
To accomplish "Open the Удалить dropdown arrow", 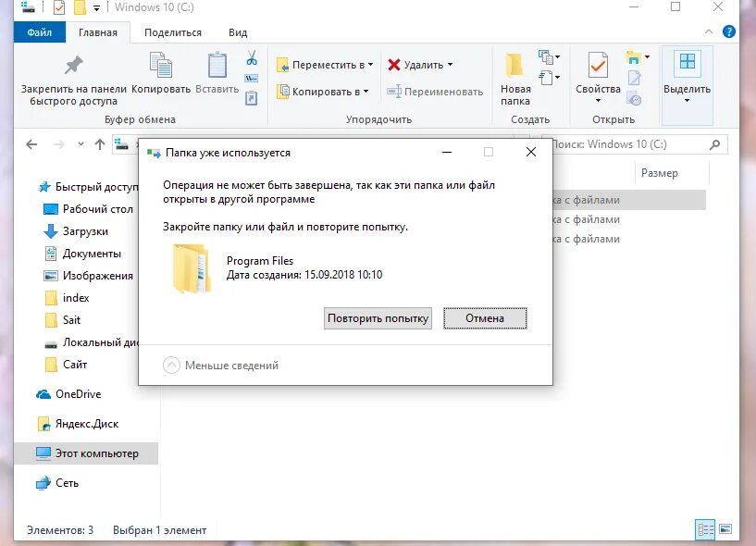I will point(451,65).
